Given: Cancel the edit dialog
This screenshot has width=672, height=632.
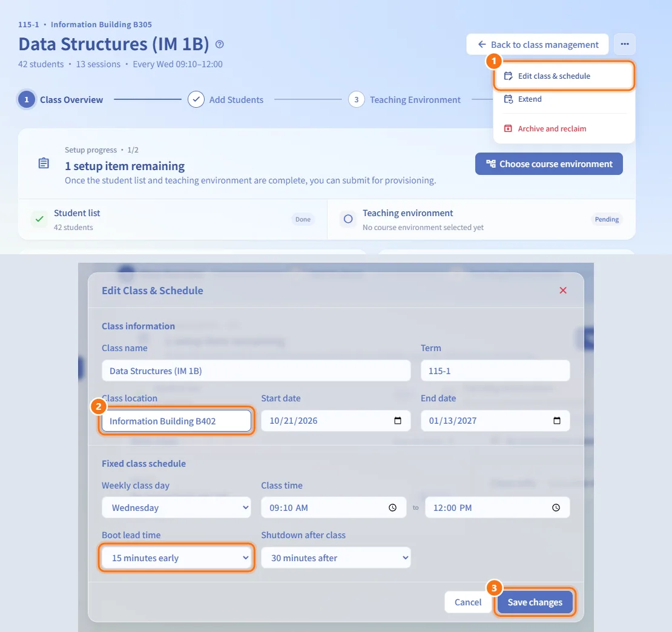Looking at the screenshot, I should [468, 602].
